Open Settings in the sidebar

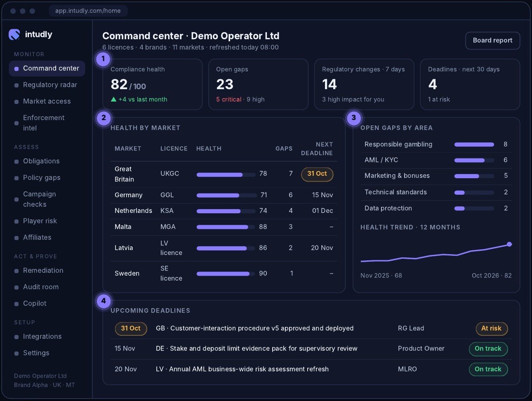[x=47, y=353]
